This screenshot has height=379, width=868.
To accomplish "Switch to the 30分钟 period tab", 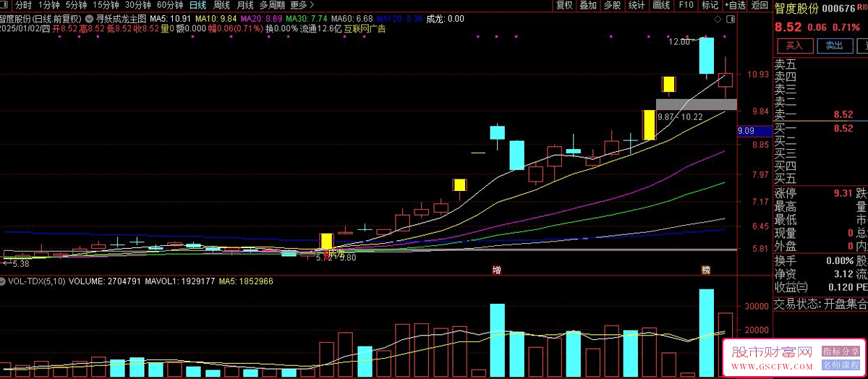I will (137, 5).
